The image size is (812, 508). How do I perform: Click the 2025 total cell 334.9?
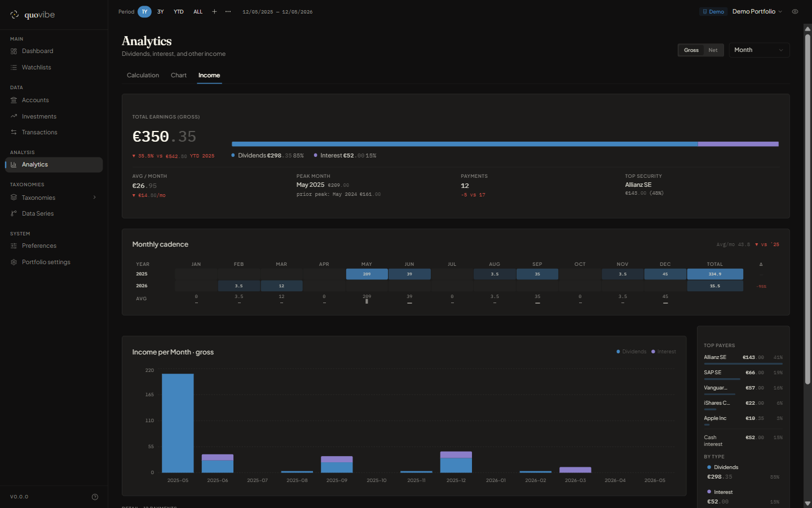pos(715,274)
